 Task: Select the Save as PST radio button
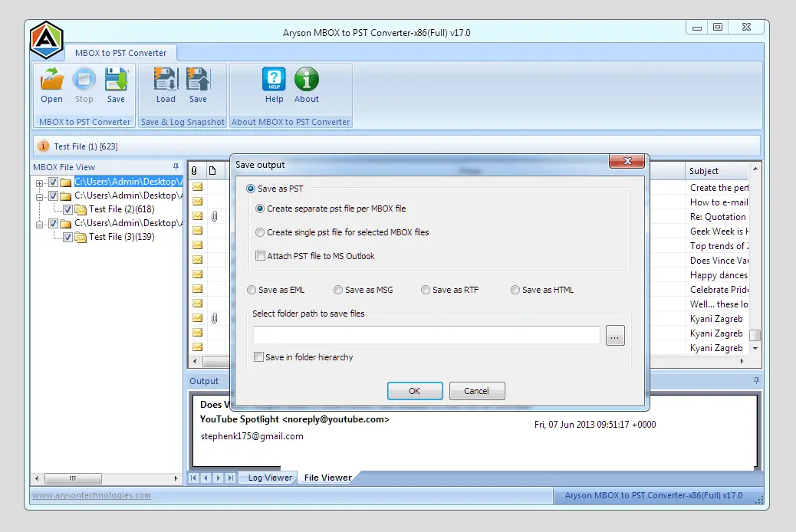251,189
